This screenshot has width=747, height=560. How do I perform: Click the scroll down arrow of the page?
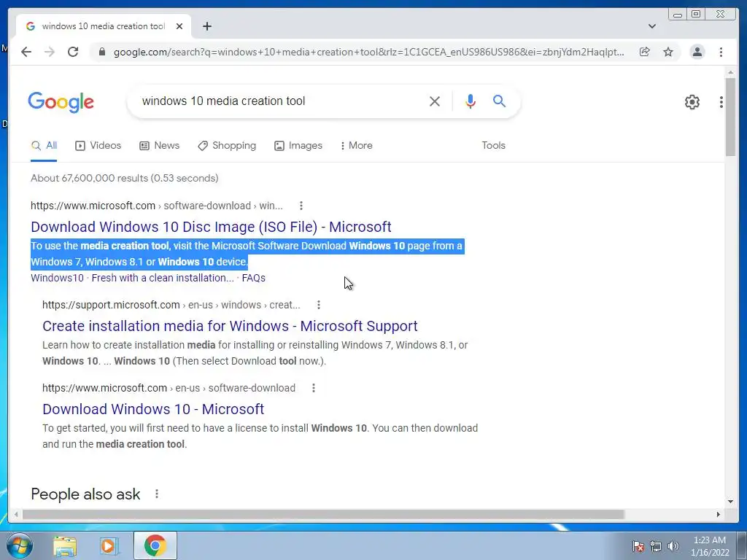730,502
